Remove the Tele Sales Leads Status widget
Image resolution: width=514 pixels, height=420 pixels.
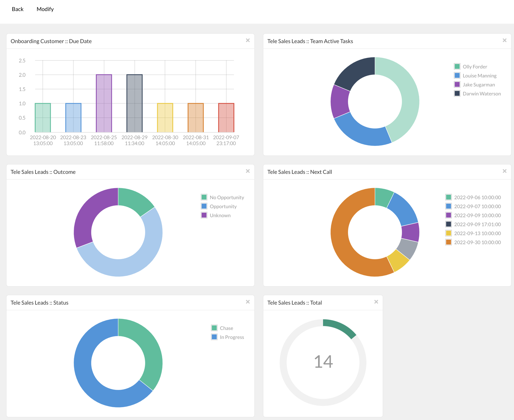click(248, 302)
